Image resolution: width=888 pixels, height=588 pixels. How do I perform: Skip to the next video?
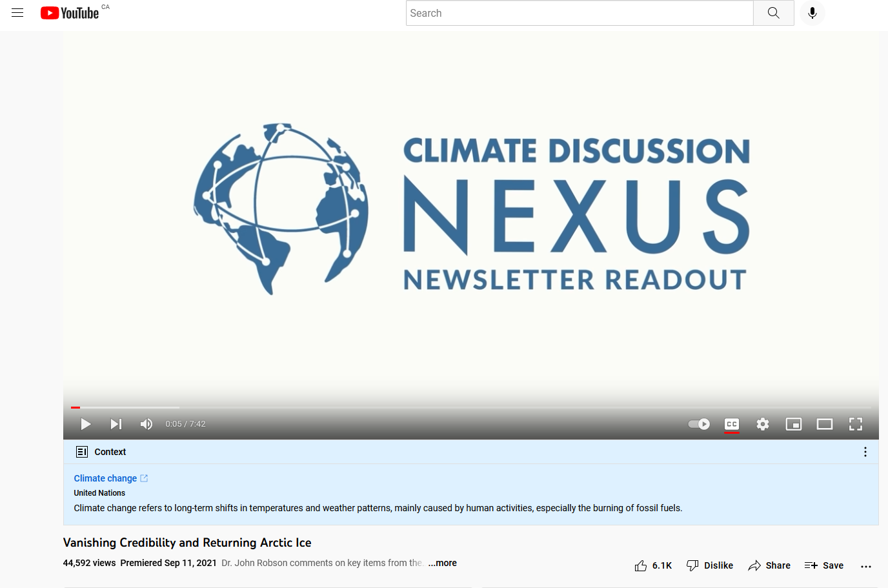(116, 424)
